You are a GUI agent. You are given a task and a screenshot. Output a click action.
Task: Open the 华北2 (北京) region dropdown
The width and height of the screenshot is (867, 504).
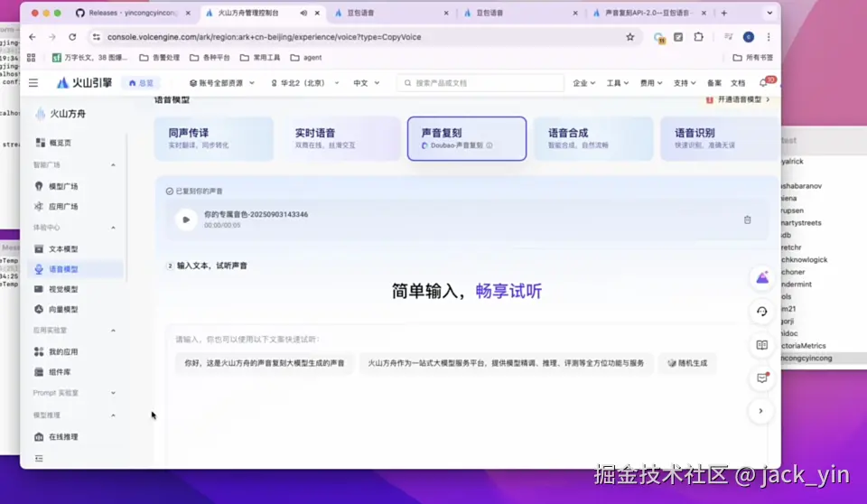click(304, 83)
